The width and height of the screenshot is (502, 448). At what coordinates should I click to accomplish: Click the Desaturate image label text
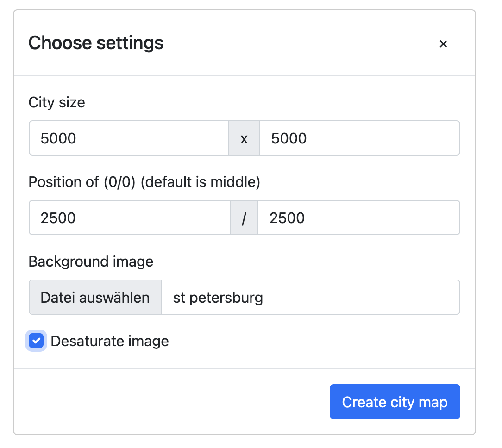110,342
